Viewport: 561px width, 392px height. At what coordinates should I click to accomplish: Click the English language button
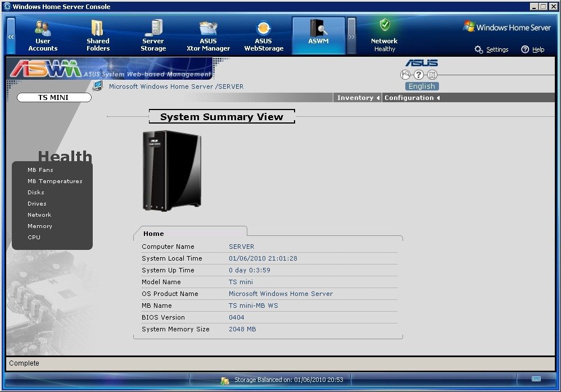coord(422,86)
